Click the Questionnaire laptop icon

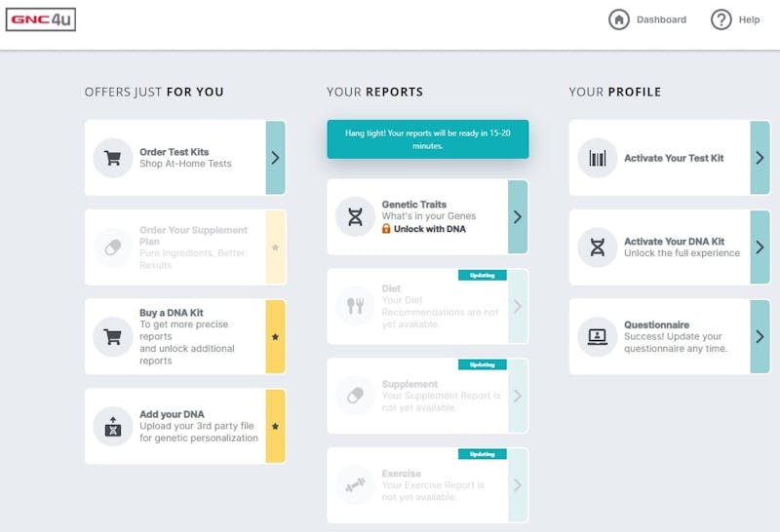[598, 336]
